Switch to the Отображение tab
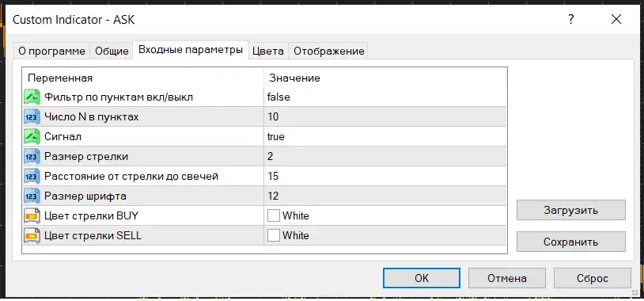Image resolution: width=644 pixels, height=301 pixels. pos(328,51)
